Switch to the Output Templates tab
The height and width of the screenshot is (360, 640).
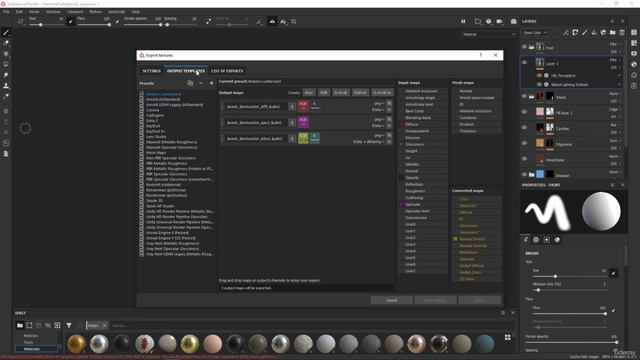tap(186, 71)
